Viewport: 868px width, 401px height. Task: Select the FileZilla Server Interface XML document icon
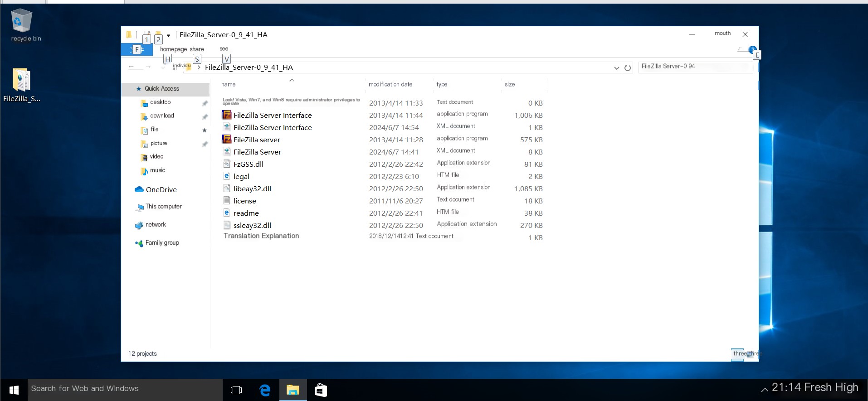click(227, 127)
